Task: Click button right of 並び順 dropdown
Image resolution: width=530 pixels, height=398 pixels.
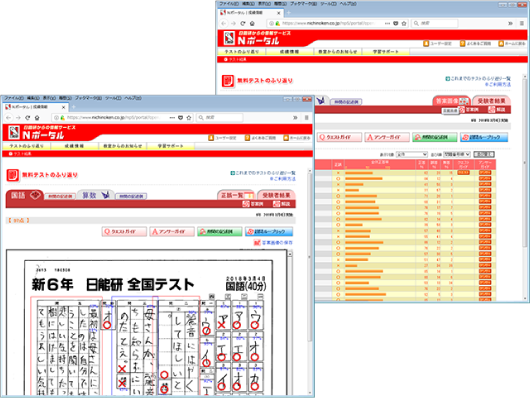Action: click(484, 154)
